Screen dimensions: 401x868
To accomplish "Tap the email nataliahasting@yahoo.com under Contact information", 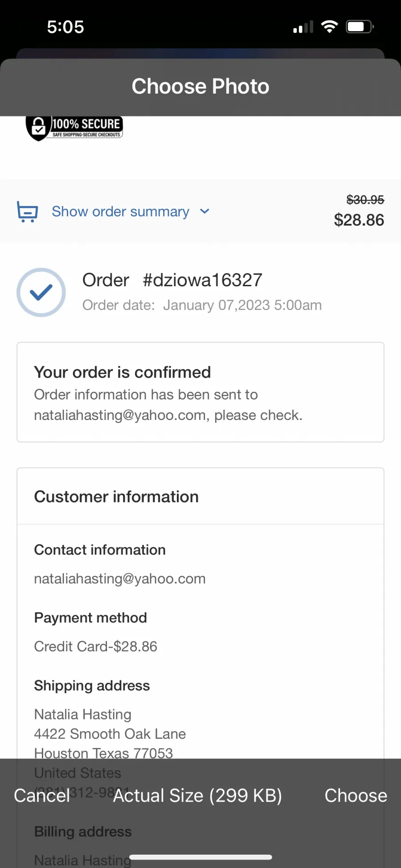I will (120, 579).
